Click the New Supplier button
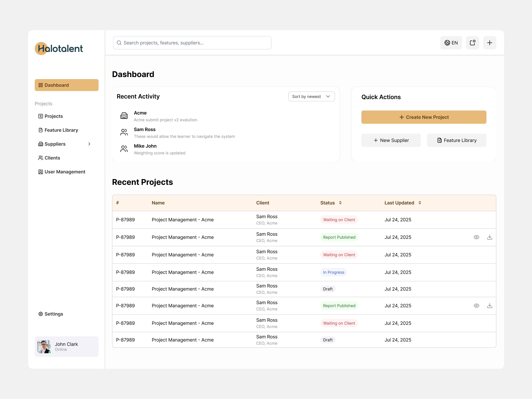Viewport: 532px width, 399px height. pyautogui.click(x=391, y=140)
